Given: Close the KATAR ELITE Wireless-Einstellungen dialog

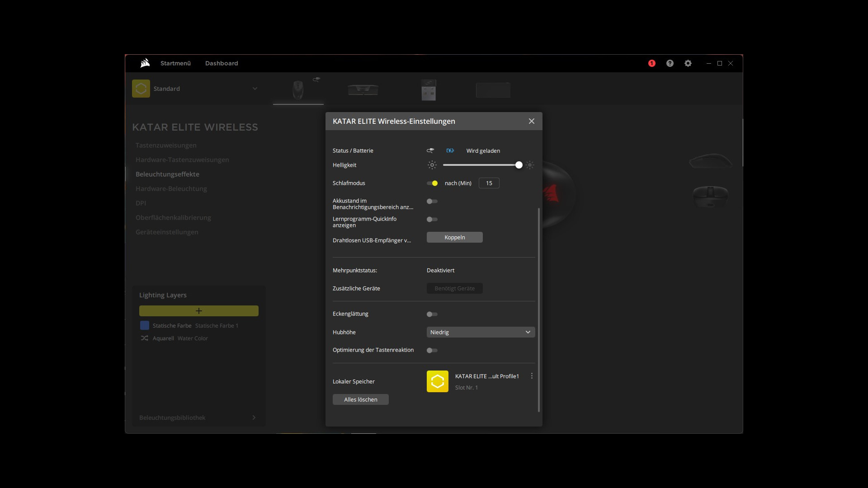Looking at the screenshot, I should click(x=531, y=121).
